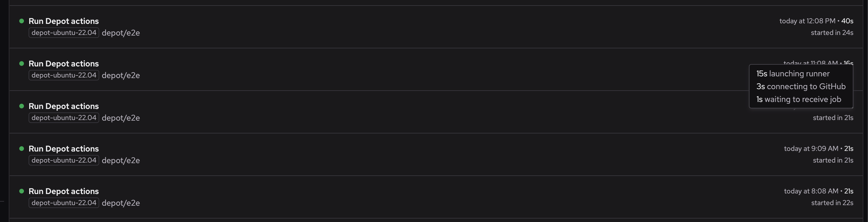The image size is (868, 222).
Task: Click '15s launching runner' in the tooltip
Action: pyautogui.click(x=792, y=74)
